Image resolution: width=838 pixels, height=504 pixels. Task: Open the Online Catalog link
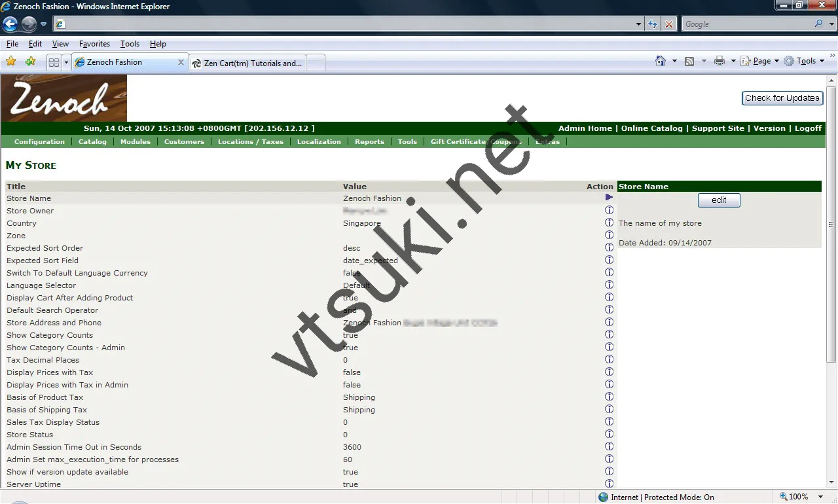[651, 128]
